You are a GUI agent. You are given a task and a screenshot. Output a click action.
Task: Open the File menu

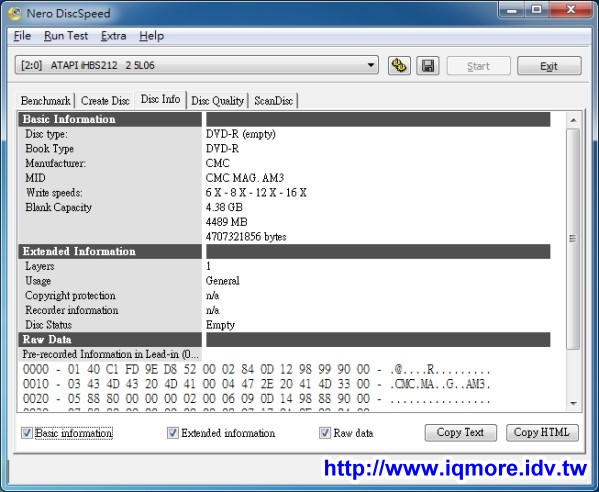(22, 36)
